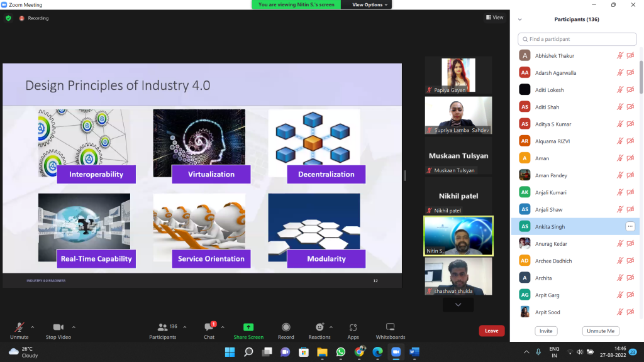Open WhatsApp from the Windows taskbar
This screenshot has width=644, height=362.
(341, 352)
